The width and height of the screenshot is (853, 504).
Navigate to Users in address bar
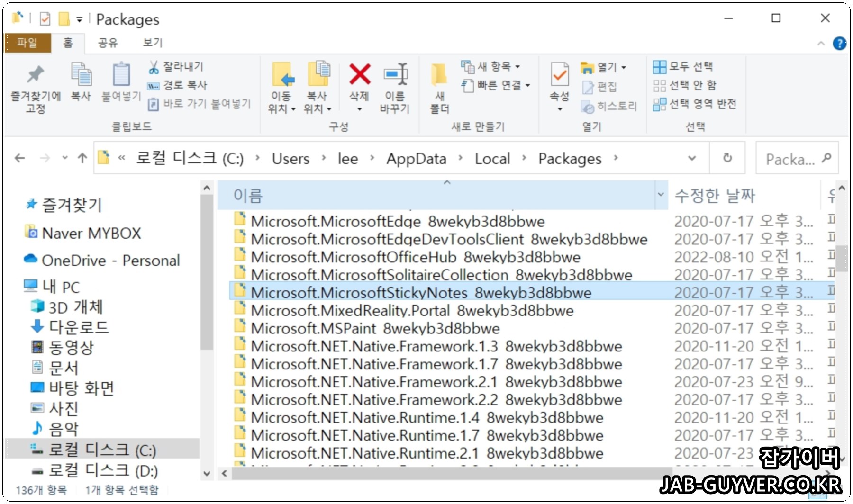coord(290,159)
